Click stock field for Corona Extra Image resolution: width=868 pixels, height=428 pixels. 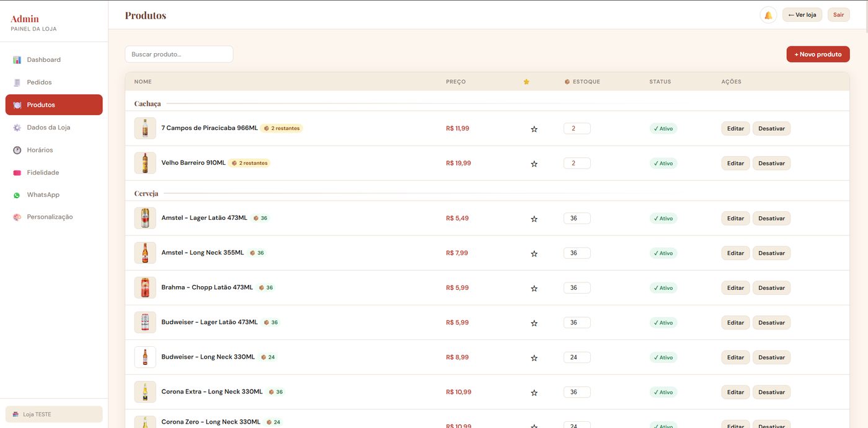coord(577,392)
